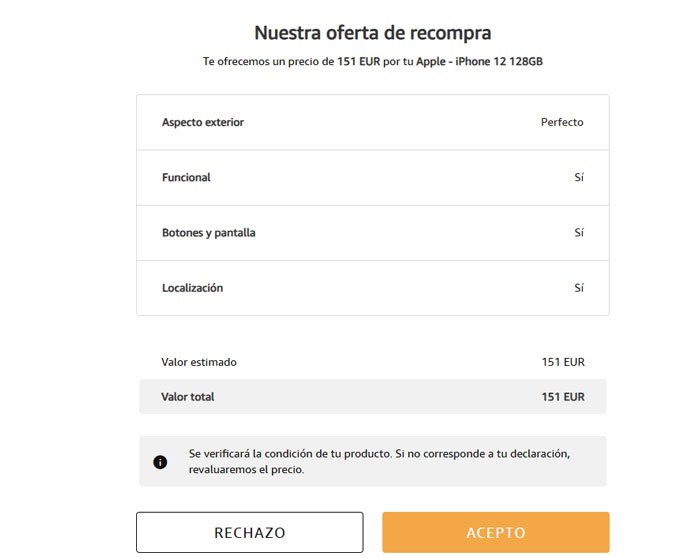The image size is (700, 558).
Task: Click the "Localización" row label
Action: click(192, 288)
